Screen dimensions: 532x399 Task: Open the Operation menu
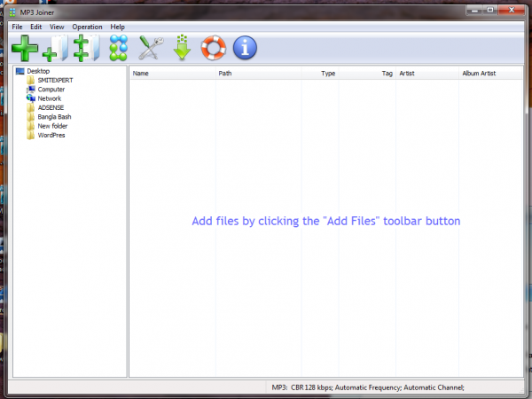click(87, 27)
